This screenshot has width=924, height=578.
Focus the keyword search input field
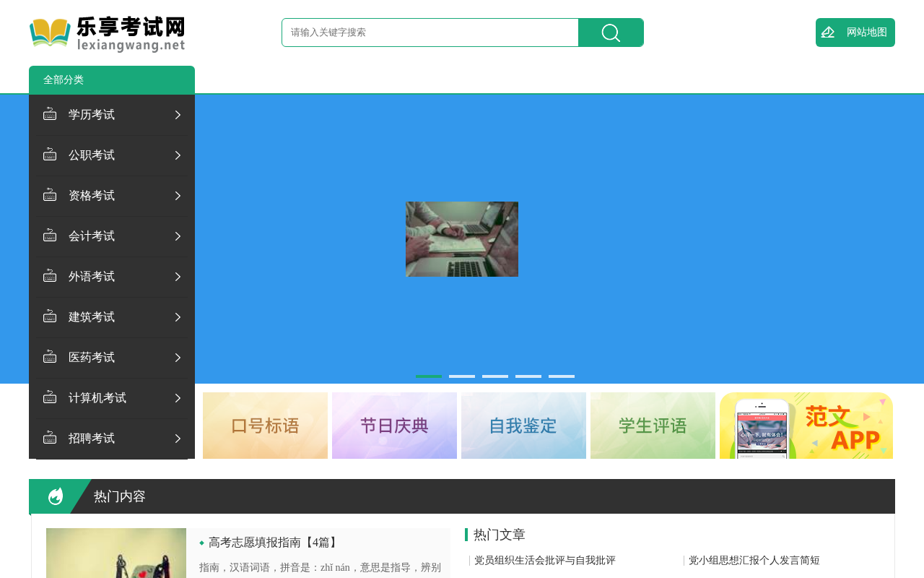pyautogui.click(x=430, y=33)
